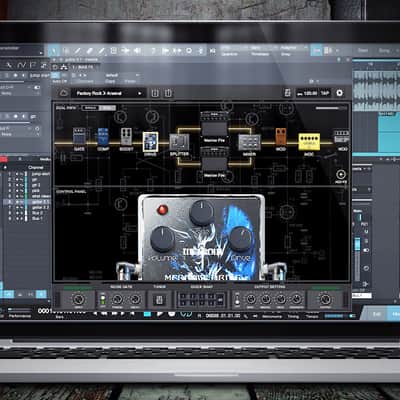Select the MIXER block
Screen dimensions: 400x400
pyautogui.click(x=249, y=142)
